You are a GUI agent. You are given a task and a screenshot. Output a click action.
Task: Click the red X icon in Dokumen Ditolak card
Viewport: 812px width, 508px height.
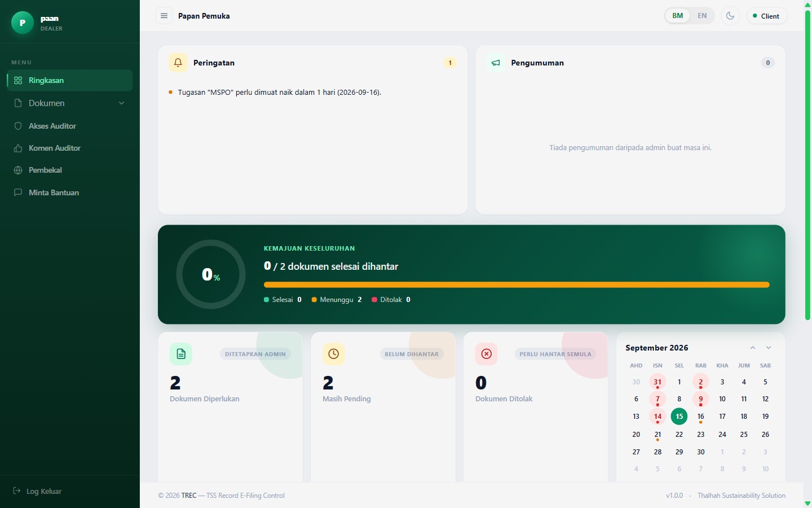pyautogui.click(x=487, y=354)
